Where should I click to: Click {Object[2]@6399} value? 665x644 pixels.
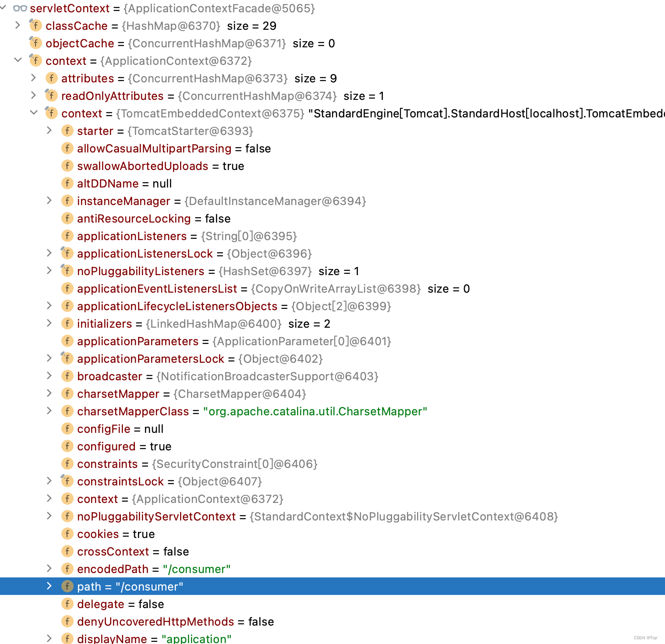point(341,306)
